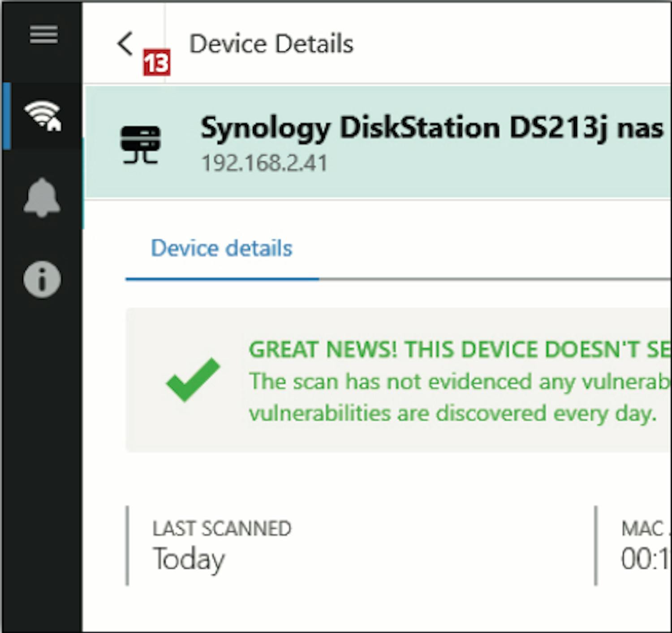The height and width of the screenshot is (633, 672).
Task: Open the hamburger navigation menu
Action: click(x=43, y=35)
